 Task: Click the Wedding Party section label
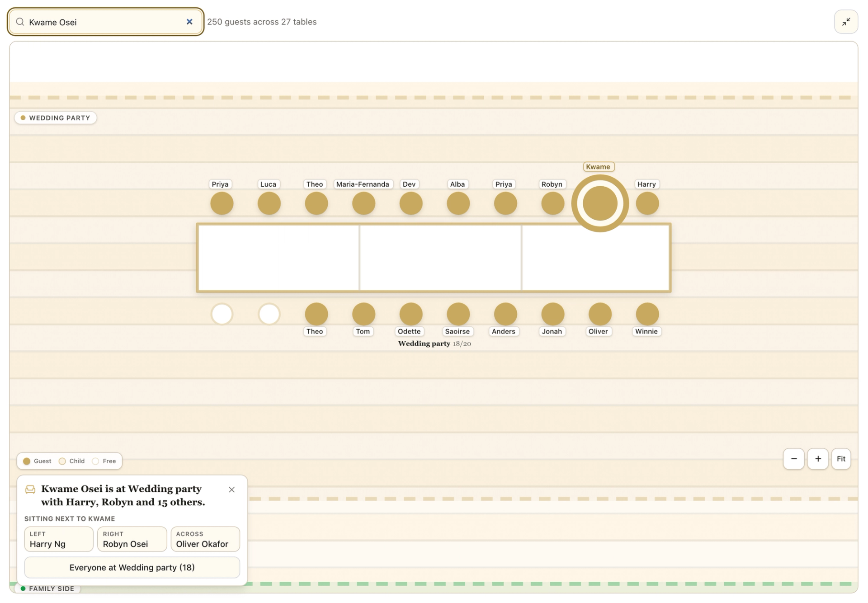(56, 118)
